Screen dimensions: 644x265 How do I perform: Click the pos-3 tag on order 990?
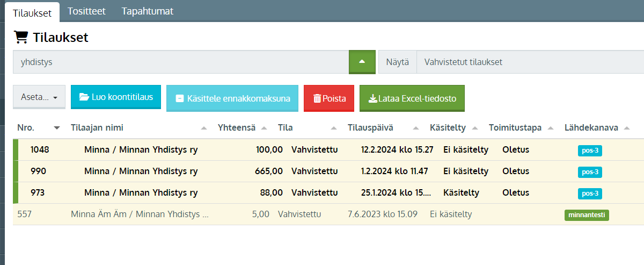coord(590,172)
